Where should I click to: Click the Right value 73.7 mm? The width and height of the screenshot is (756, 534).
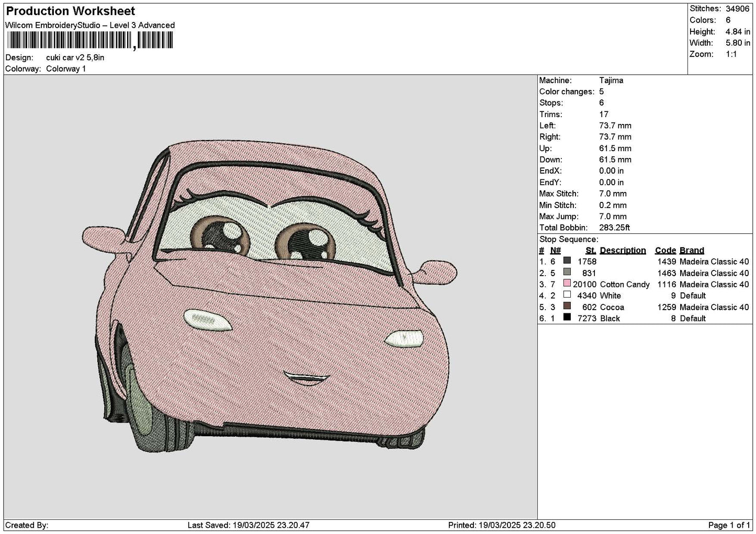click(x=615, y=137)
